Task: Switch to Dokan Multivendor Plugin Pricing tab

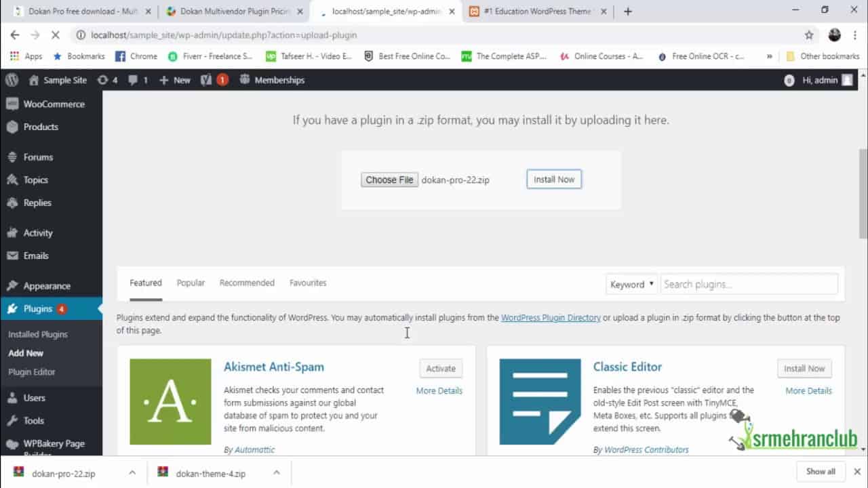Action: [x=234, y=12]
